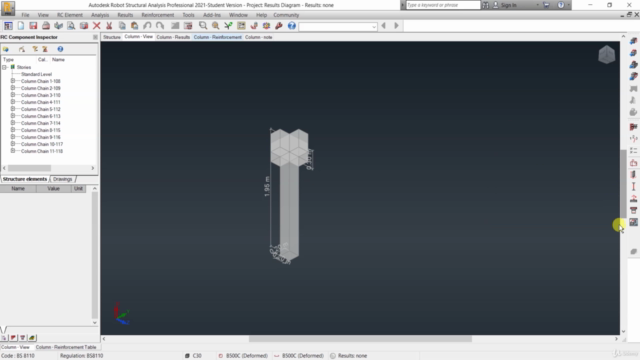Screen dimensions: 640x360
Task: Click the Zoom window magnifier icon
Action: pyautogui.click(x=203, y=26)
